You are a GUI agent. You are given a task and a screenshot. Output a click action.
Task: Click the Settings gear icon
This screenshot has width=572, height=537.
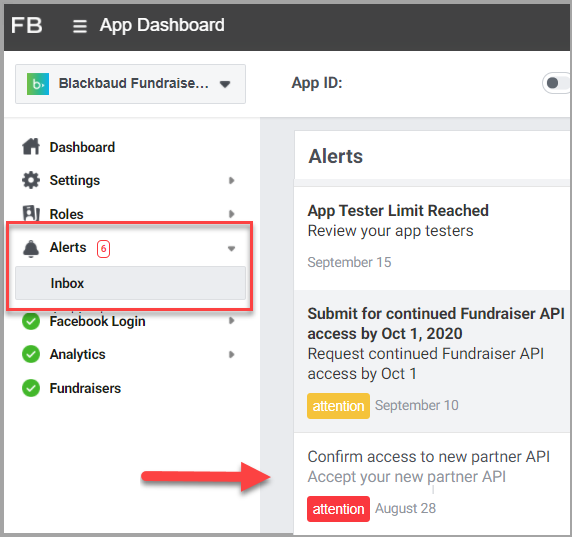click(x=31, y=180)
